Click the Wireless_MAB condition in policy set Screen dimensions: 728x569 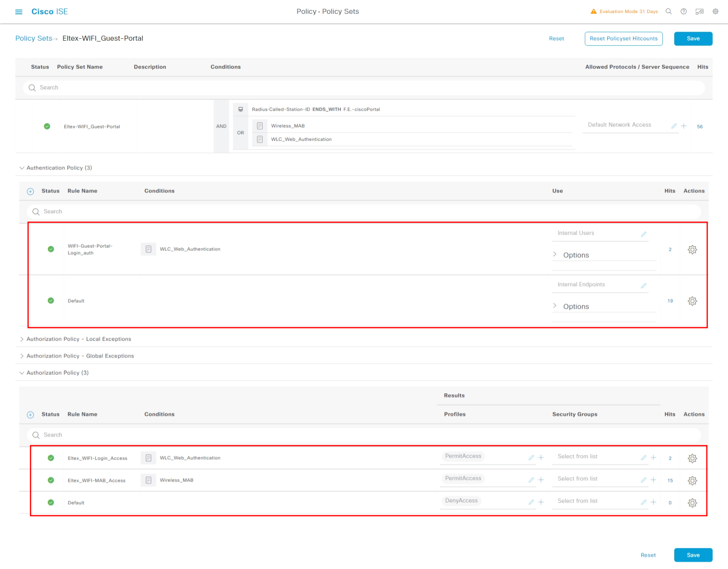click(288, 126)
